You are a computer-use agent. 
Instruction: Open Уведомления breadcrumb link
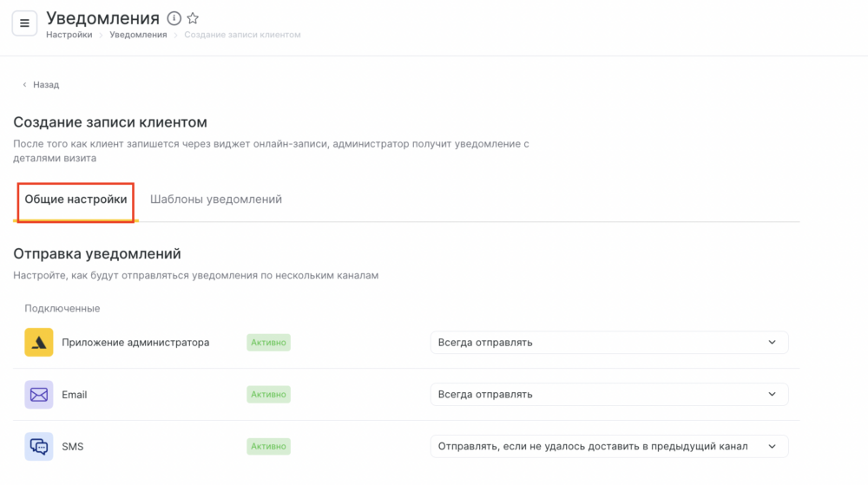[x=138, y=35]
